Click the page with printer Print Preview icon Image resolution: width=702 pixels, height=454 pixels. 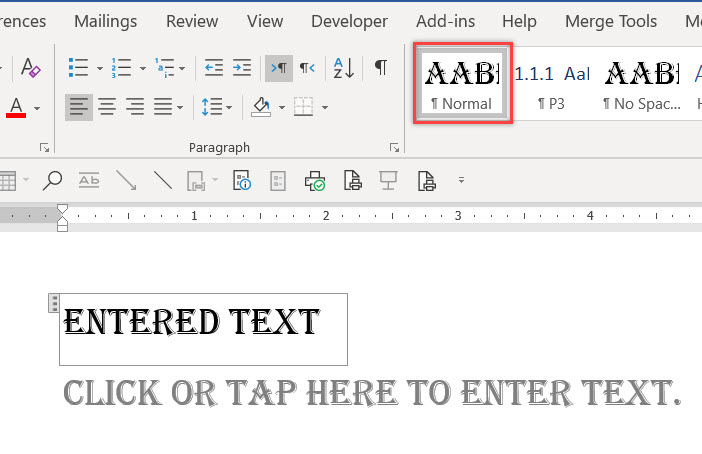352,180
